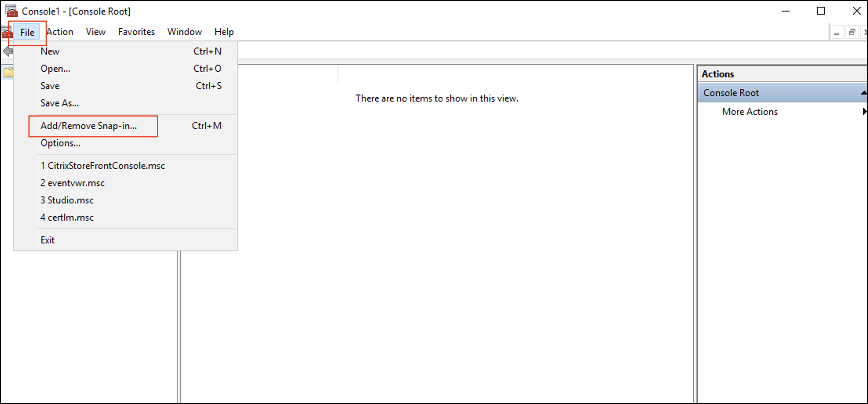Choose Options in the File menu
This screenshot has height=404, width=868.
tap(60, 143)
